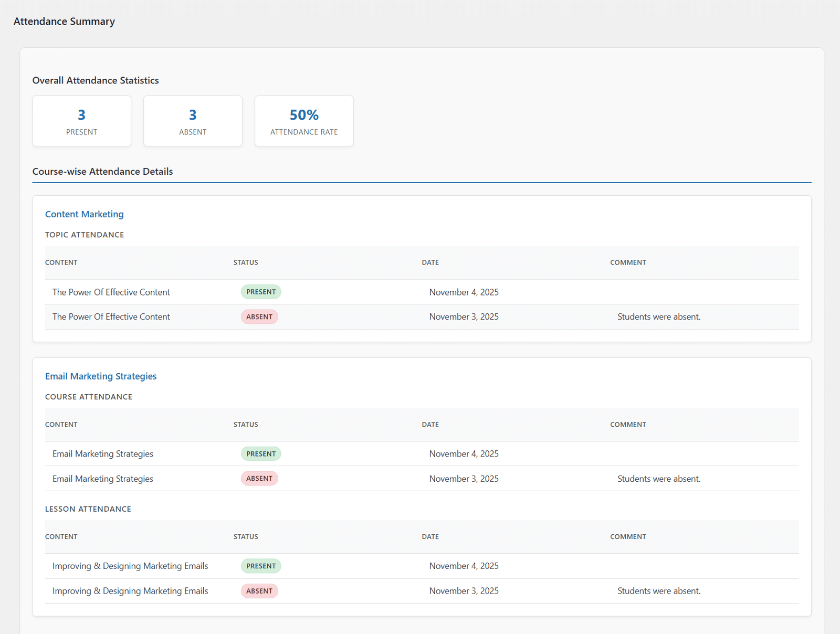The width and height of the screenshot is (840, 634).
Task: Click COMMENT column header in Course Attendance table
Action: coord(628,425)
